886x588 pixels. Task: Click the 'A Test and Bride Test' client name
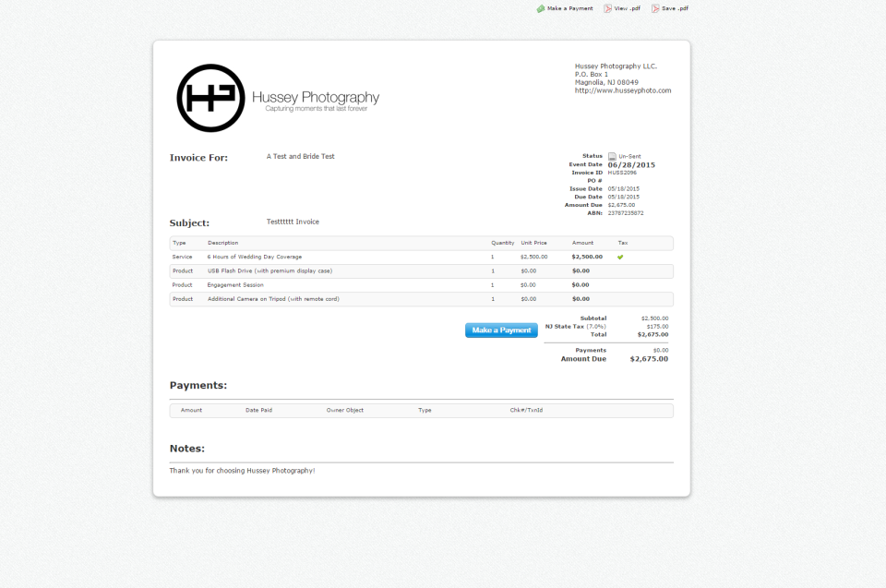pyautogui.click(x=301, y=157)
